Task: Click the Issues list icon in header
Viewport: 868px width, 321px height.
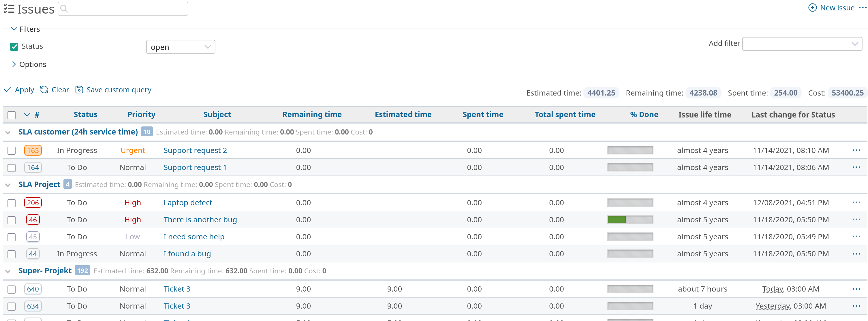Action: [x=9, y=9]
